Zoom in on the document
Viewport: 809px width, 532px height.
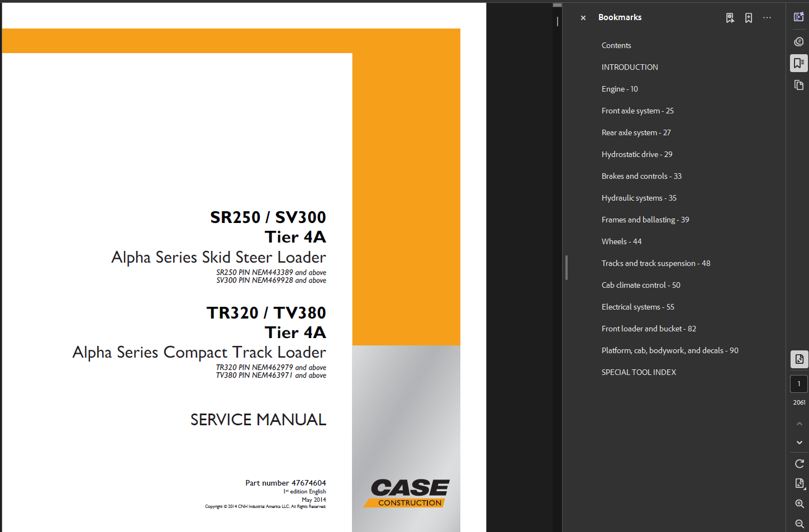[x=800, y=503]
